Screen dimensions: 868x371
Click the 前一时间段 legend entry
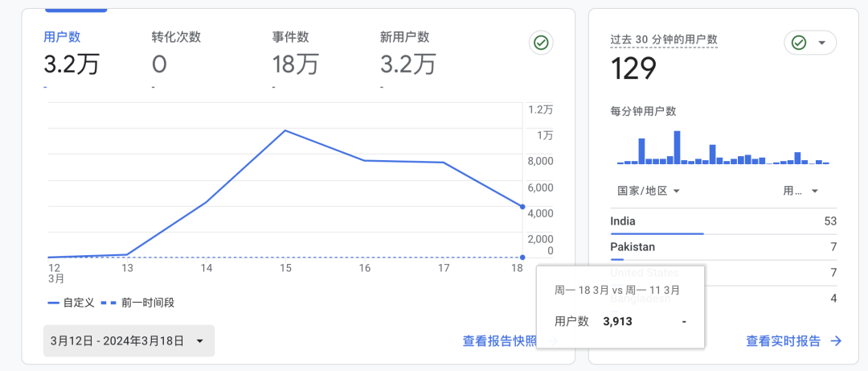click(x=138, y=303)
